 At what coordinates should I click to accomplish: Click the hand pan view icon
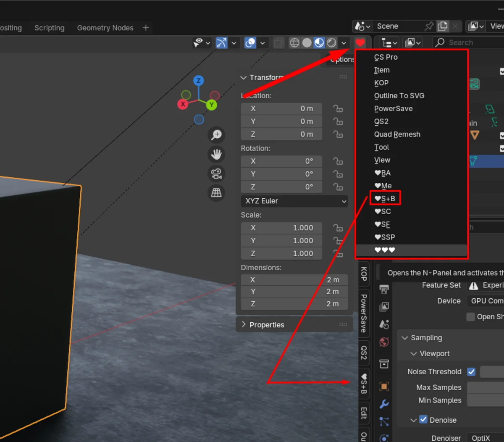[216, 154]
